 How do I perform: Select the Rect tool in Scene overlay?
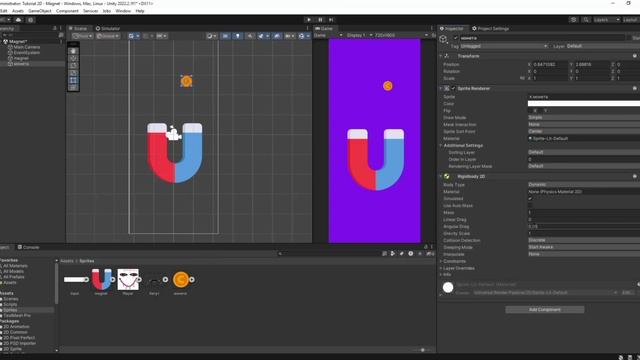coord(73,80)
